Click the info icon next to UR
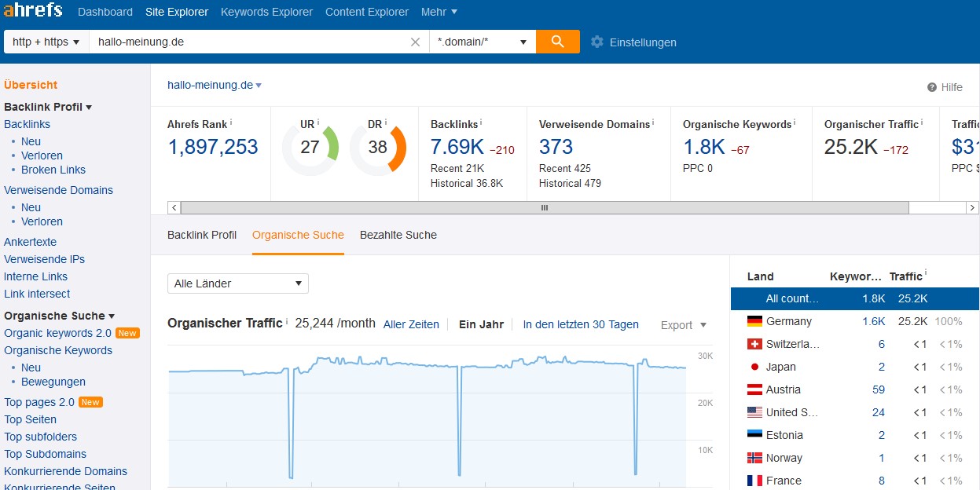The width and height of the screenshot is (980, 490). point(318,122)
